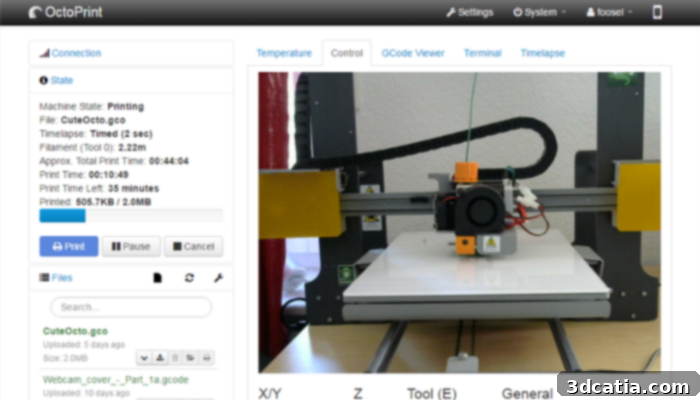Select the Control tab

[347, 53]
